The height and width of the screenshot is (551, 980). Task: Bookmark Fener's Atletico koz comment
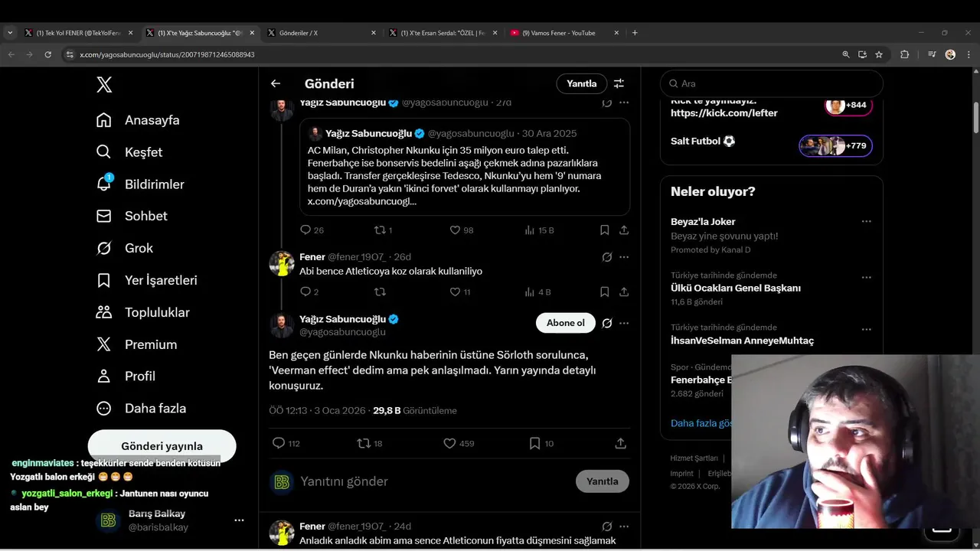tap(604, 292)
